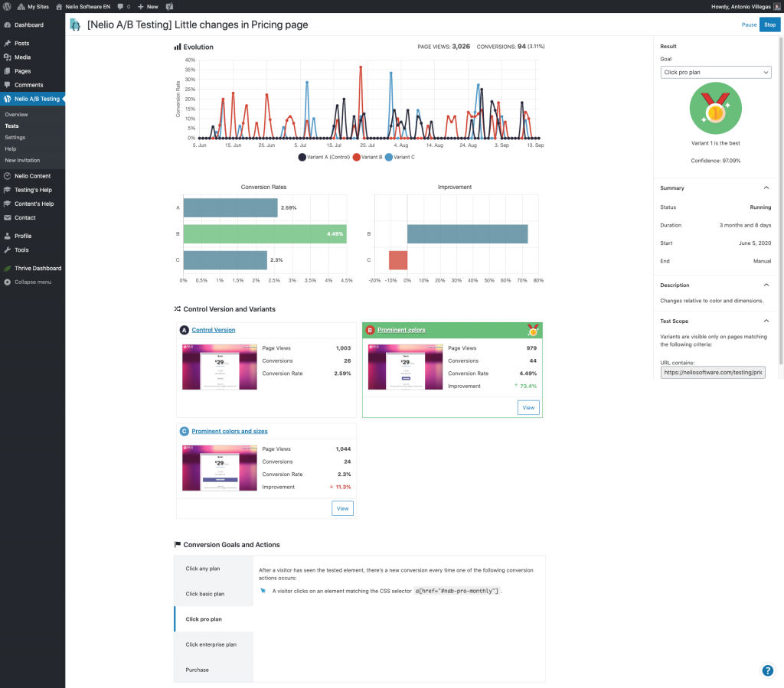Open the New Invitation submenu item
This screenshot has height=688, width=784.
click(x=22, y=161)
